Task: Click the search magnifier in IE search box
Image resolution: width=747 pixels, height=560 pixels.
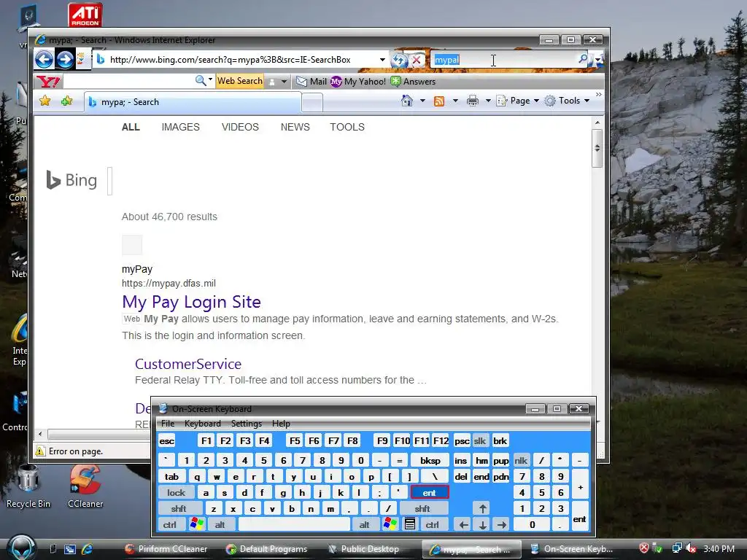Action: click(x=583, y=59)
